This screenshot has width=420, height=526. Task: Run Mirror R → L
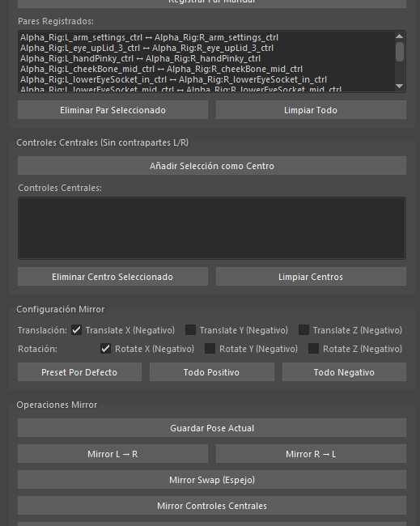[x=311, y=454]
